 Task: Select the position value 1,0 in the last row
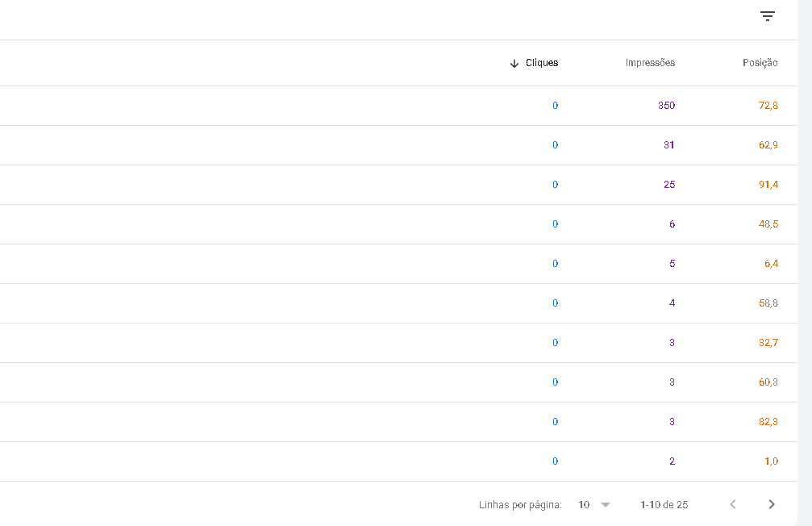[x=769, y=461]
